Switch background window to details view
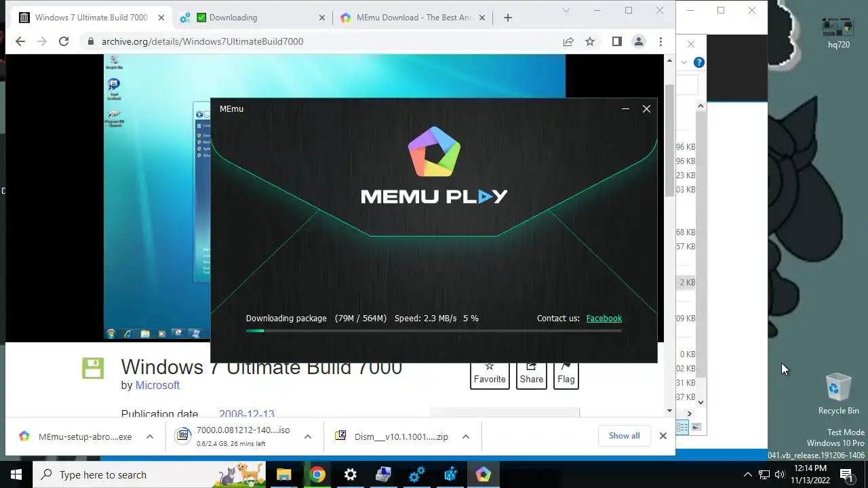868x488 pixels. tap(684, 427)
